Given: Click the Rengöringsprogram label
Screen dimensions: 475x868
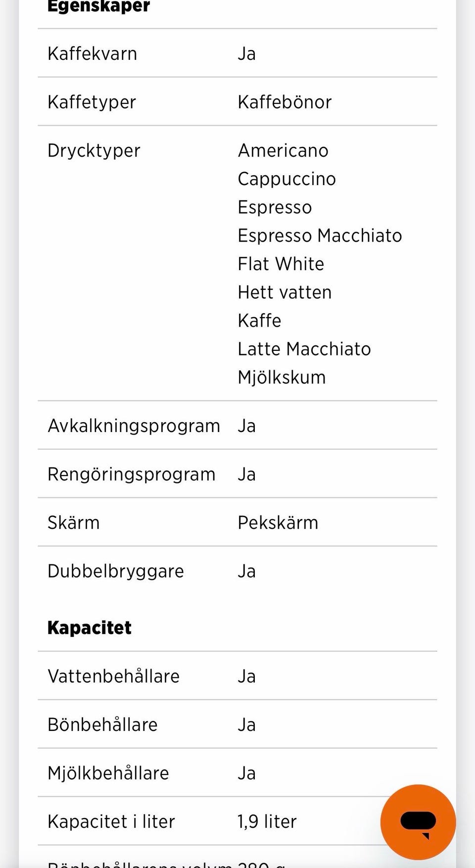Looking at the screenshot, I should coord(131,474).
